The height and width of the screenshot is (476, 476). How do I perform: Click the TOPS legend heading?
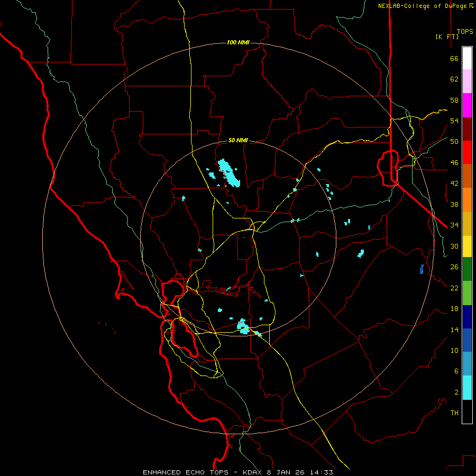[x=465, y=32]
